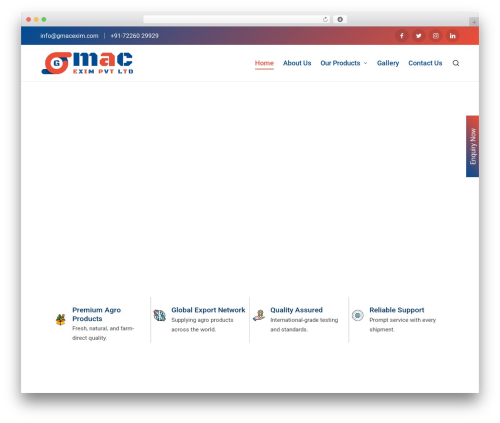Open the Gallery page
The image size is (500, 423).
(x=388, y=63)
